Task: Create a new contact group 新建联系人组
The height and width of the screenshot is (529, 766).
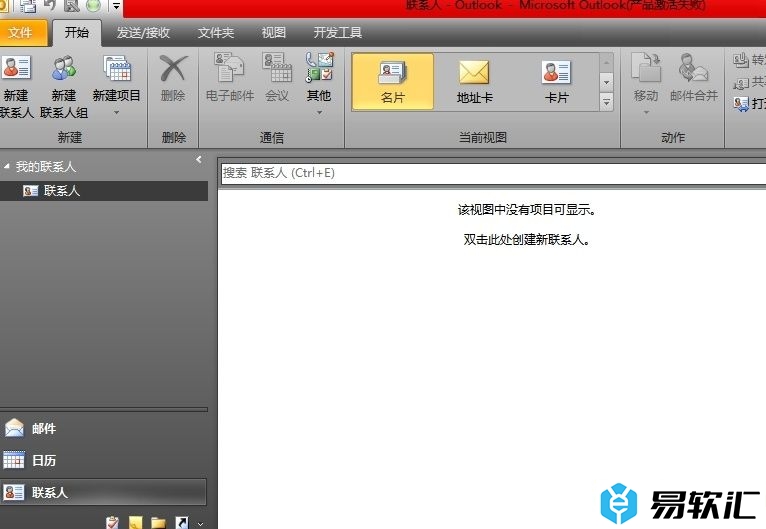Action: [64, 86]
